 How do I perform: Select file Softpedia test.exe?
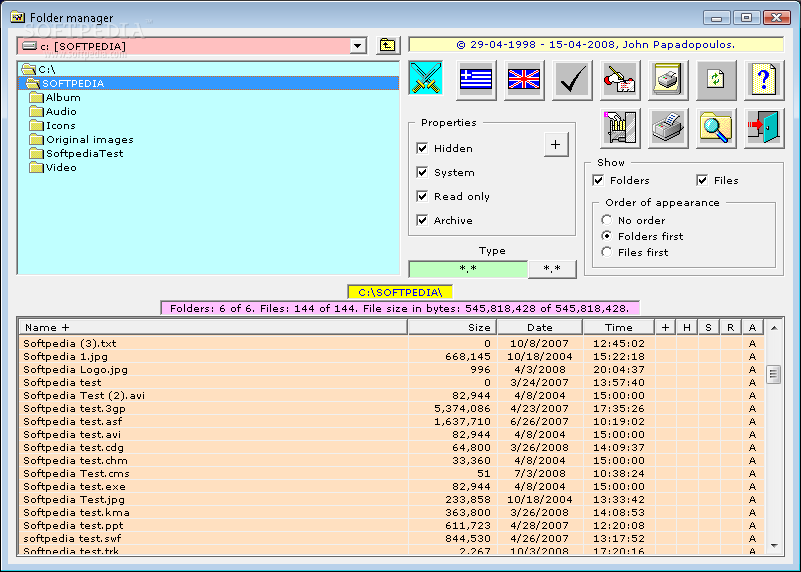coord(391,486)
